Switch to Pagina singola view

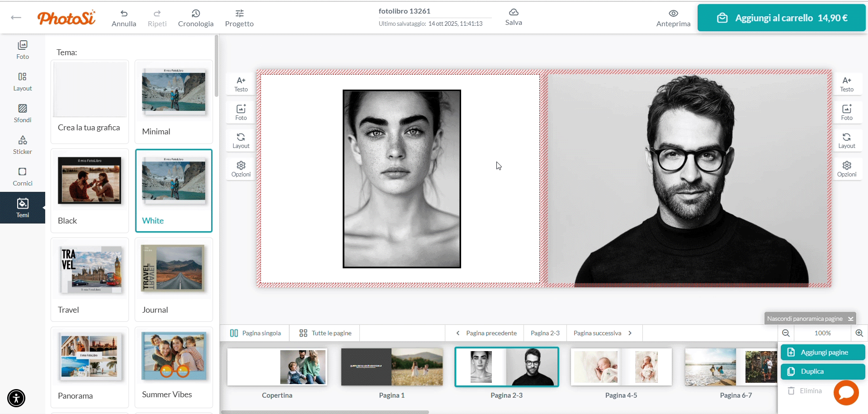click(x=255, y=333)
